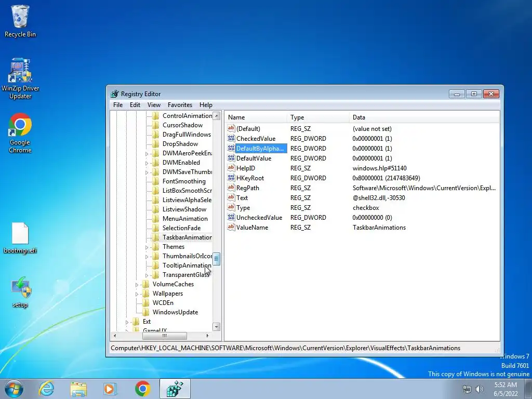Click the tree scroll left arrow
Image resolution: width=532 pixels, height=399 pixels.
[115, 336]
